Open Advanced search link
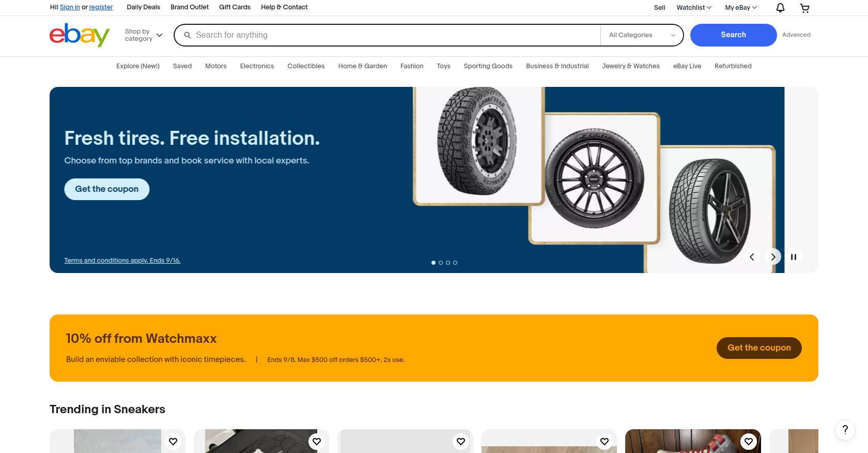The height and width of the screenshot is (453, 868). click(796, 35)
